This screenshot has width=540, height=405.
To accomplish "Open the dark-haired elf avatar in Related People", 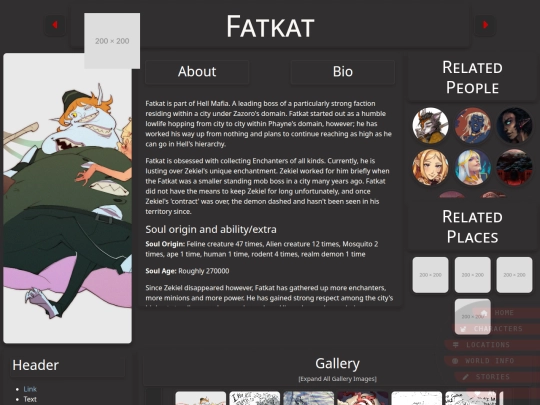I will pos(514,125).
